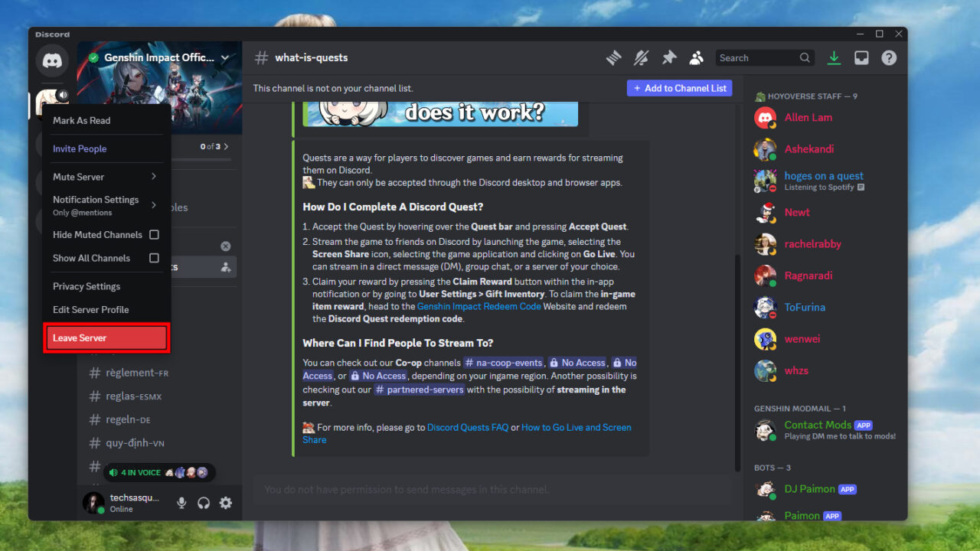Viewport: 980px width, 551px height.
Task: Select Mark As Read from the menu
Action: [81, 120]
